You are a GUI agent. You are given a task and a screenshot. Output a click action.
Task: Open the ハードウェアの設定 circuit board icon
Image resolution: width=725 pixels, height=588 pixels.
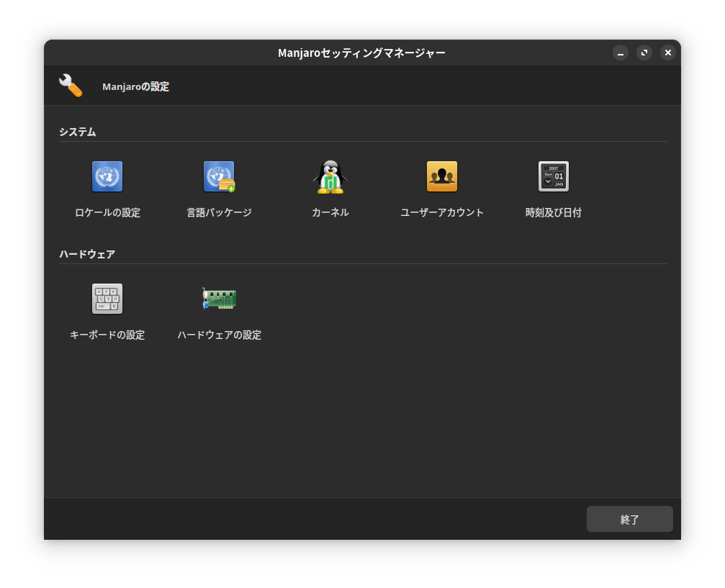click(219, 299)
